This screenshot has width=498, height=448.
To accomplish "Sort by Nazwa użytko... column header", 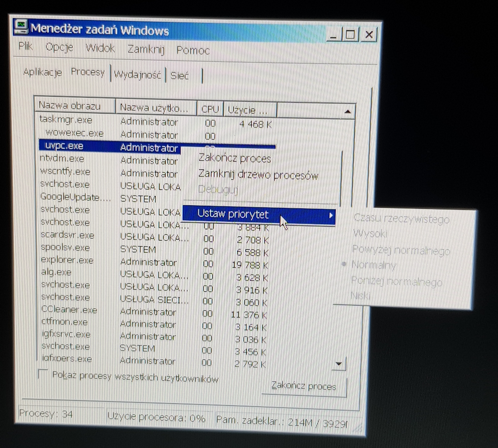I will pyautogui.click(x=156, y=108).
